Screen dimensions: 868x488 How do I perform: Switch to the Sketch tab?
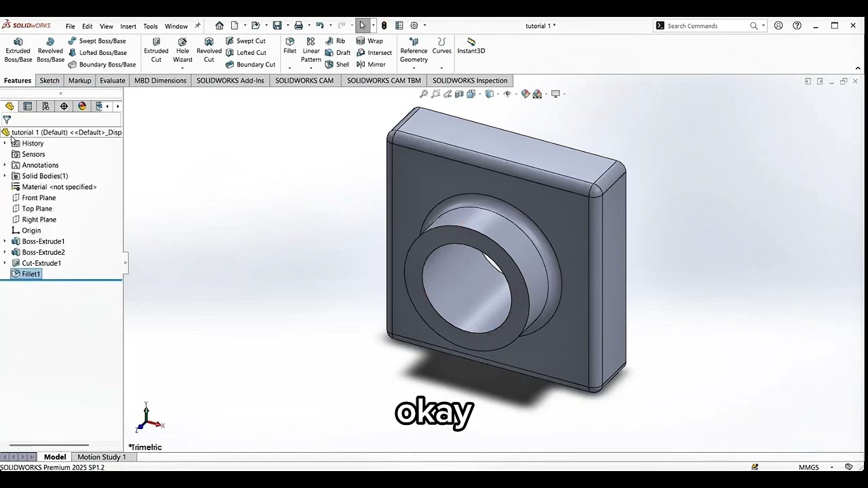tap(50, 81)
